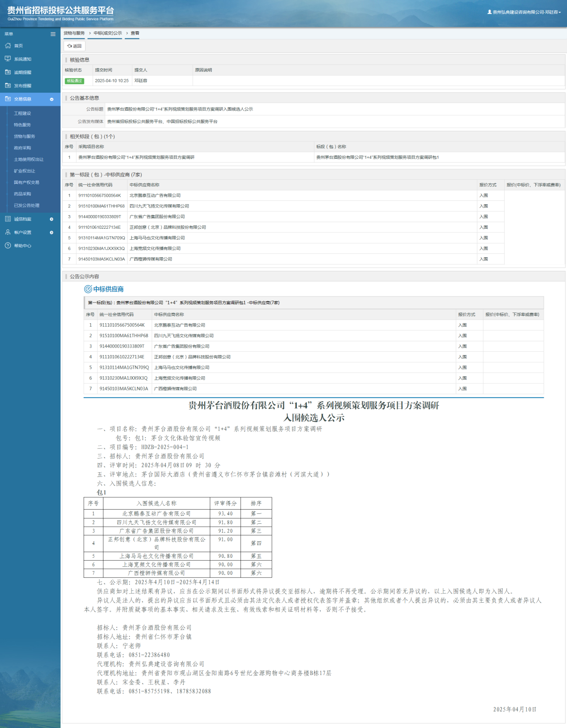The image size is (567, 728).
Task: Select 工程建设 in the sidebar submenu
Action: click(22, 113)
